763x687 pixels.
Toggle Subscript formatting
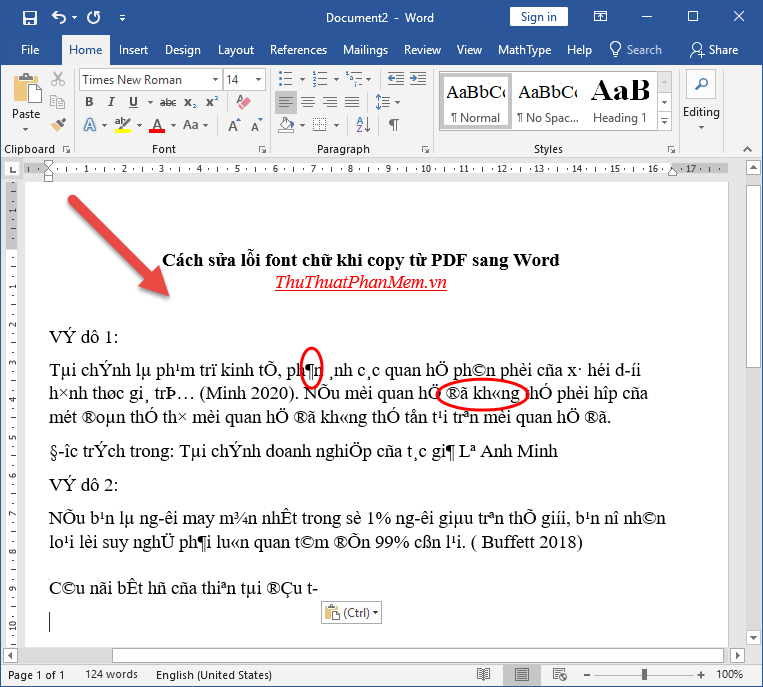point(190,102)
